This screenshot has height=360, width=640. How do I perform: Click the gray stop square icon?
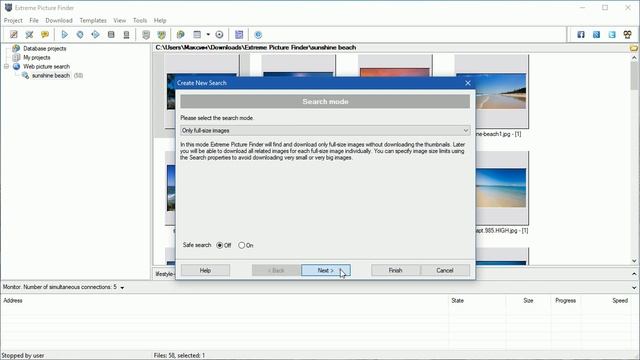pos(111,35)
